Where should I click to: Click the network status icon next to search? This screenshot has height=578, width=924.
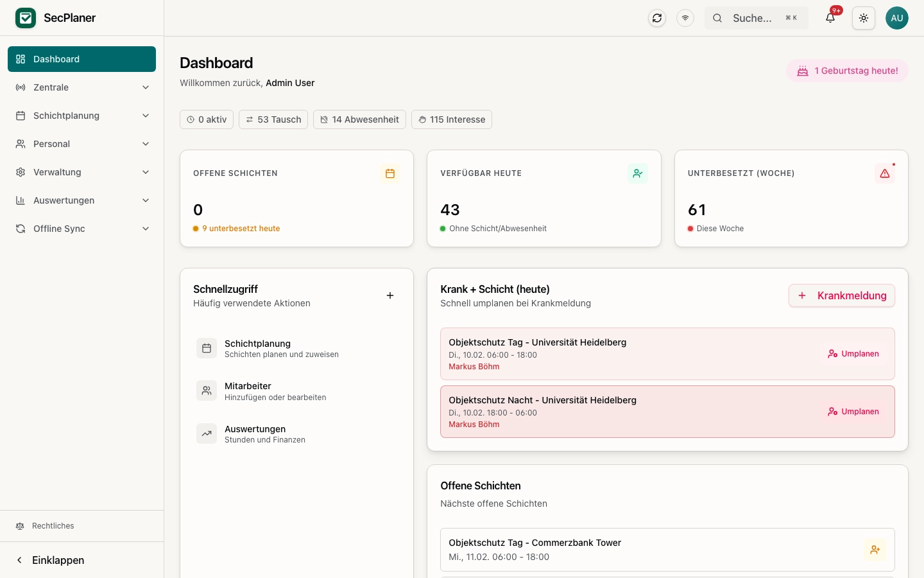(x=685, y=18)
